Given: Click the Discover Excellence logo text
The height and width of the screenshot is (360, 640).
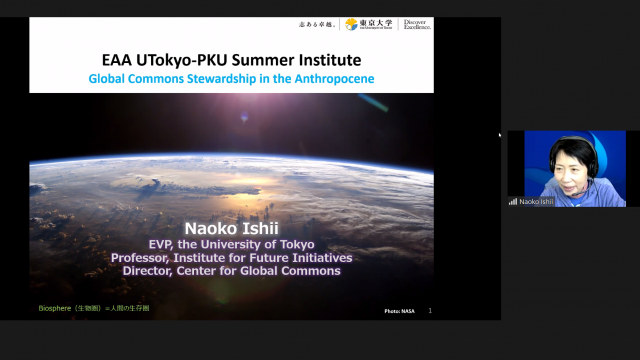Looking at the screenshot, I should point(417,24).
